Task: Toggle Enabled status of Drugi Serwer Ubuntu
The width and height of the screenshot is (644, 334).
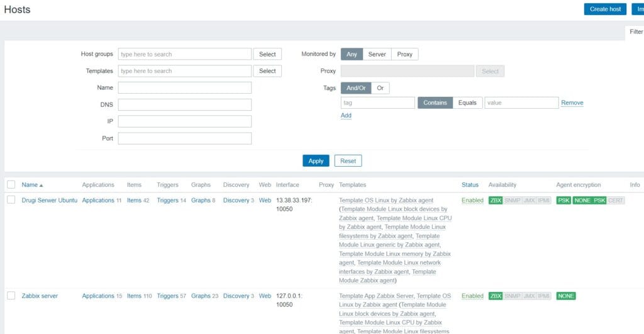Action: pyautogui.click(x=472, y=200)
